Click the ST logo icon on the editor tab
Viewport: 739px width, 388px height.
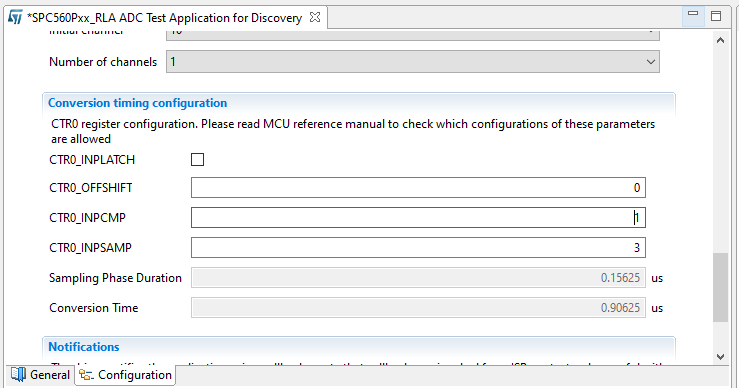point(15,17)
